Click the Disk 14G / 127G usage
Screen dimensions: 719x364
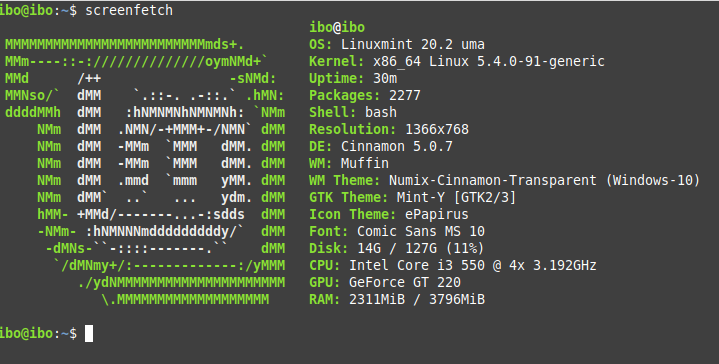click(x=397, y=248)
